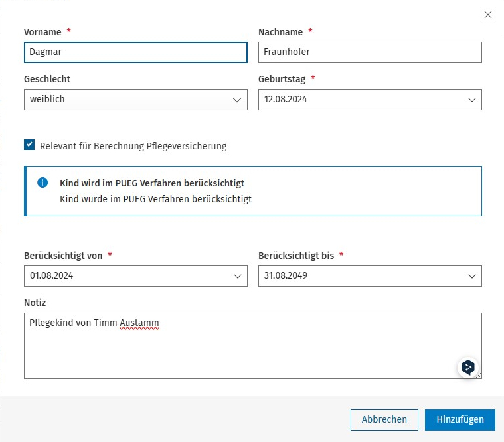504x442 pixels.
Task: Focus the Vorname field containing Dagmar
Action: tap(135, 52)
